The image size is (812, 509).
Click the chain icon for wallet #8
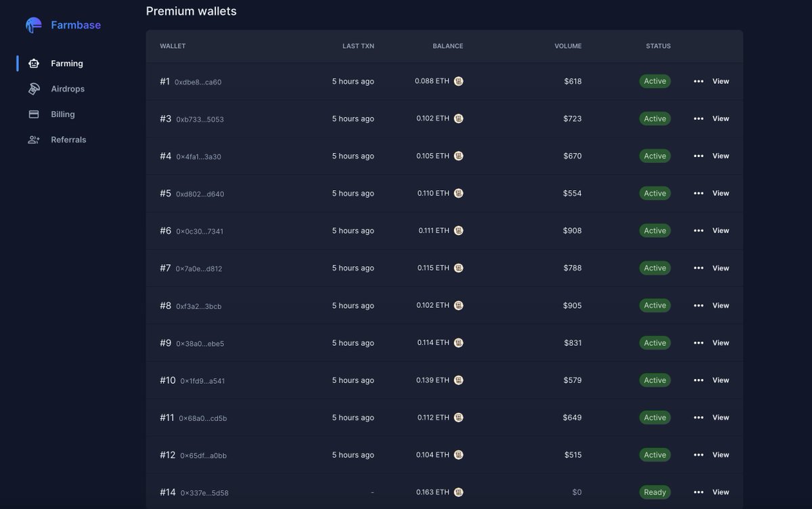click(x=459, y=305)
